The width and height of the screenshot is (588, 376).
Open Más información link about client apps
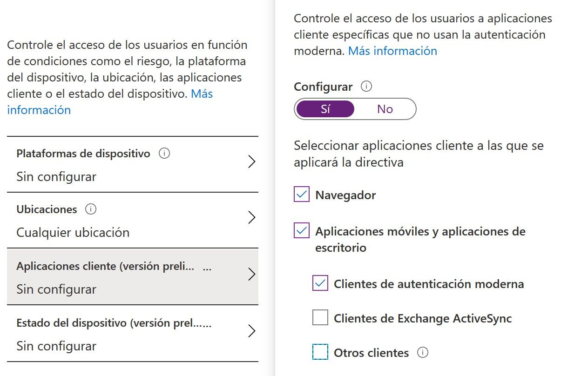[392, 51]
